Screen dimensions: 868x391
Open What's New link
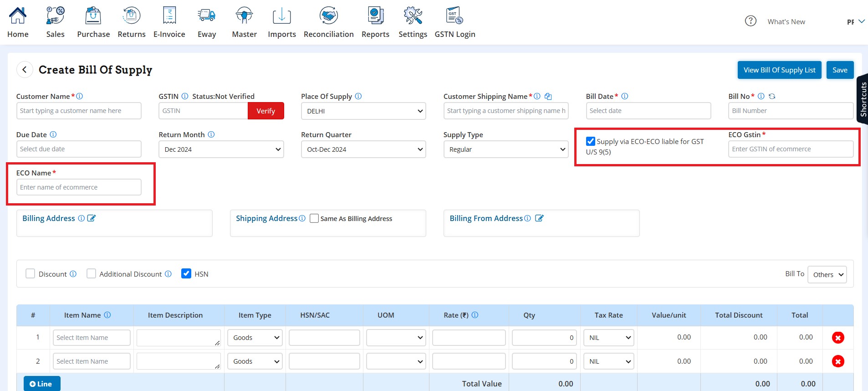pos(786,21)
